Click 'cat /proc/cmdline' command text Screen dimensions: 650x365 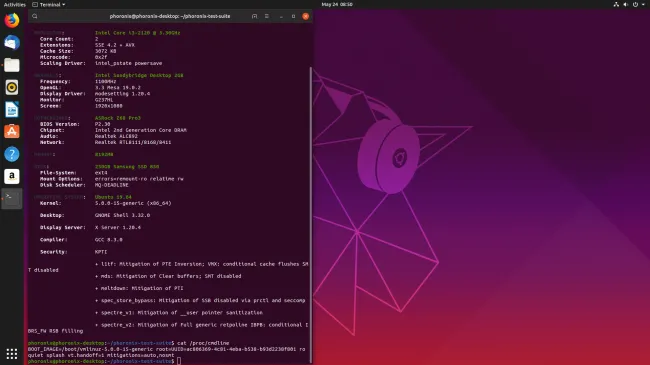point(203,343)
